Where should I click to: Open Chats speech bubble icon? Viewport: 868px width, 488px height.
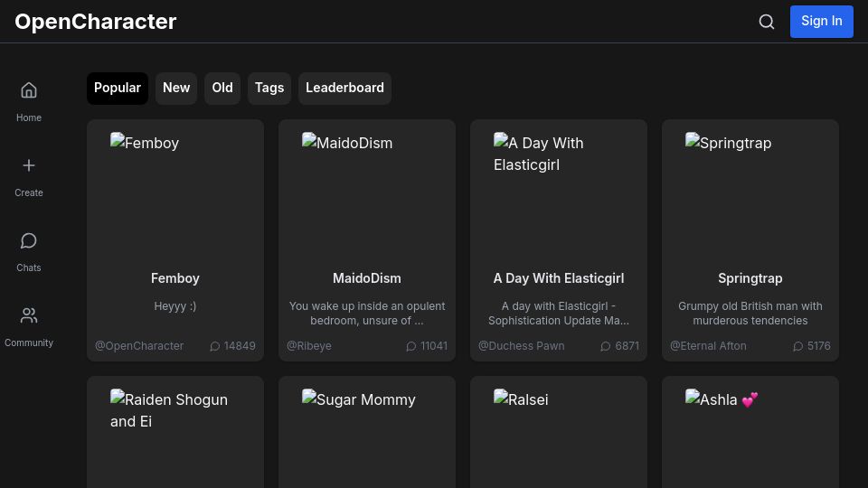click(29, 240)
